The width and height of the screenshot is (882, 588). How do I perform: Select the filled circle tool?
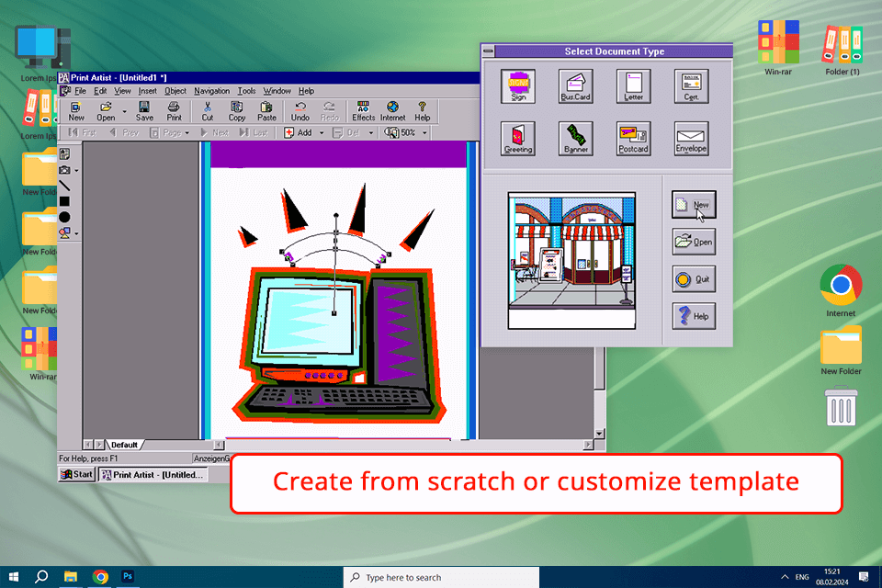click(64, 217)
